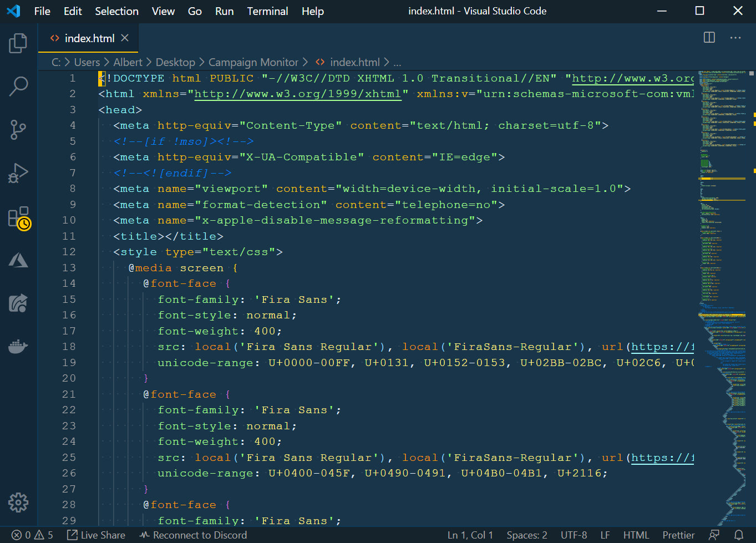Close the index.html tab
The height and width of the screenshot is (543, 756).
coord(125,38)
